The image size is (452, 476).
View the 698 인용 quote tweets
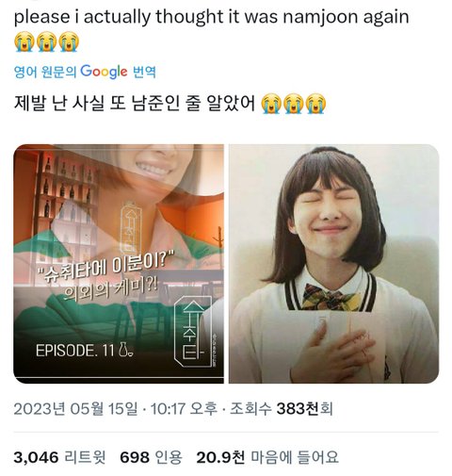pos(151,457)
